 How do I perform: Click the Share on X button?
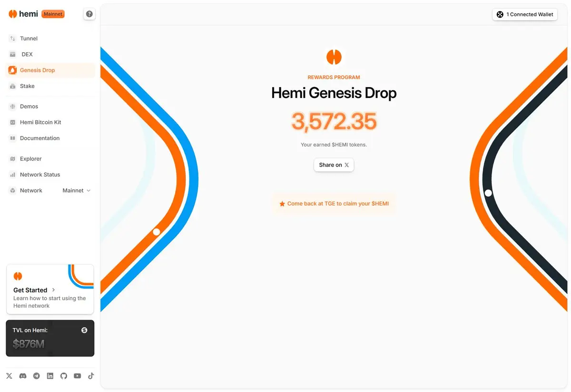tap(334, 165)
